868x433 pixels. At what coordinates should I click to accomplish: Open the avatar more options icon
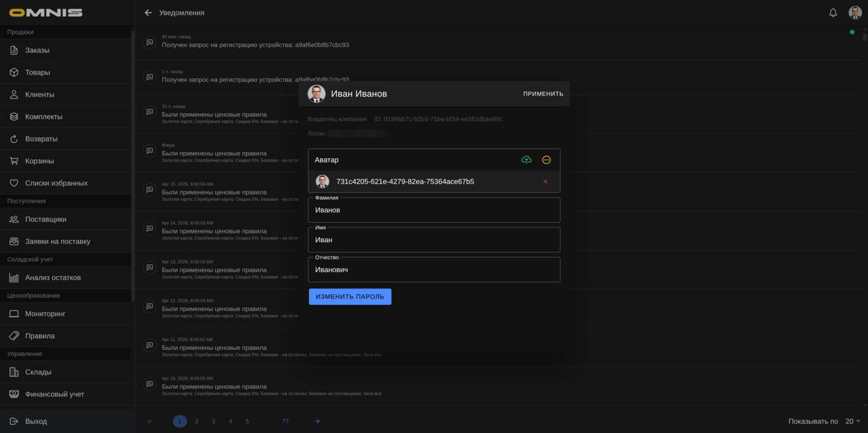[546, 160]
